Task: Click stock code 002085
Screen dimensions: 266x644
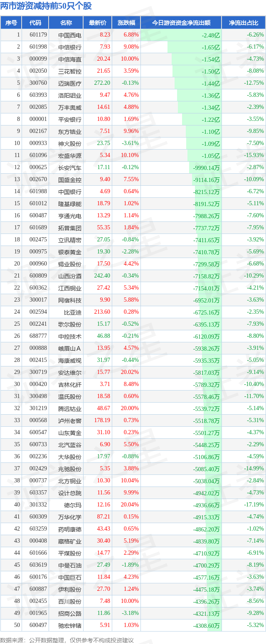Action: [38, 108]
